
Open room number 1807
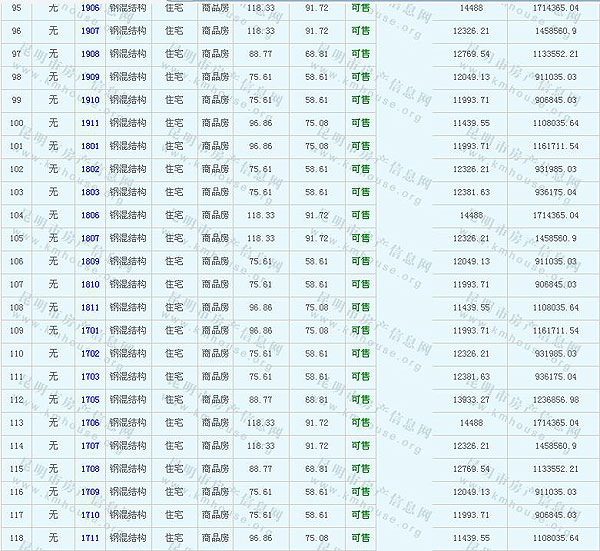[x=90, y=238]
